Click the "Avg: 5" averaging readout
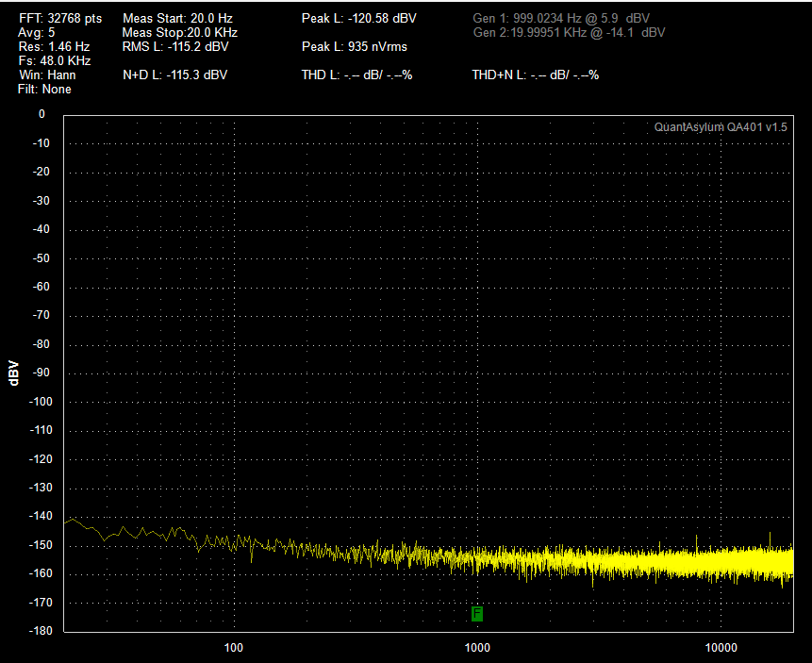Viewport: 812px width, 663px height. point(36,33)
